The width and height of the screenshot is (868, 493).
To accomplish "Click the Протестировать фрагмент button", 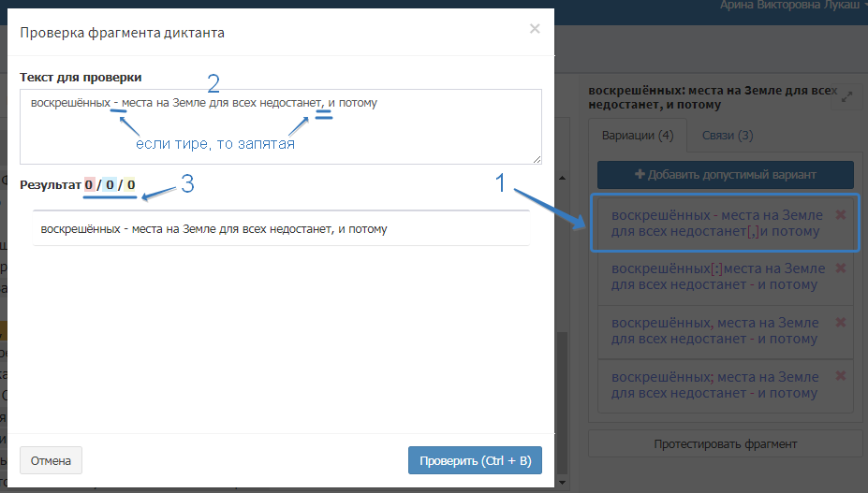I will (x=726, y=443).
